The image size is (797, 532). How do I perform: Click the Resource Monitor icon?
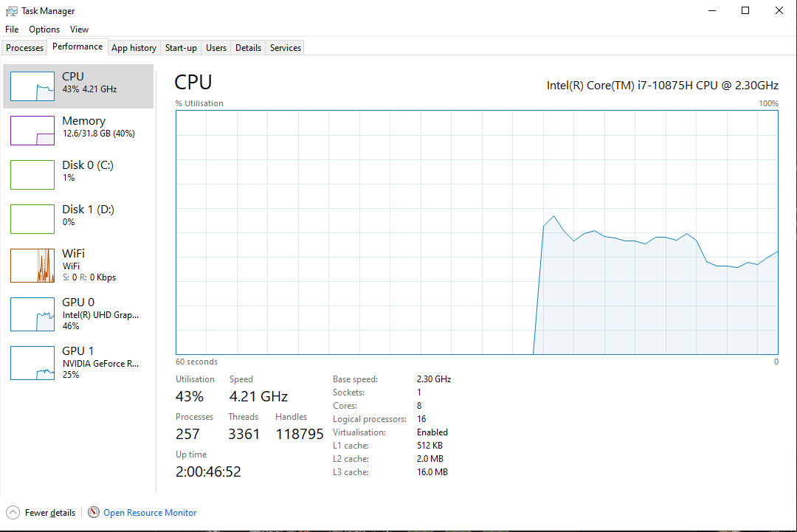click(x=94, y=512)
